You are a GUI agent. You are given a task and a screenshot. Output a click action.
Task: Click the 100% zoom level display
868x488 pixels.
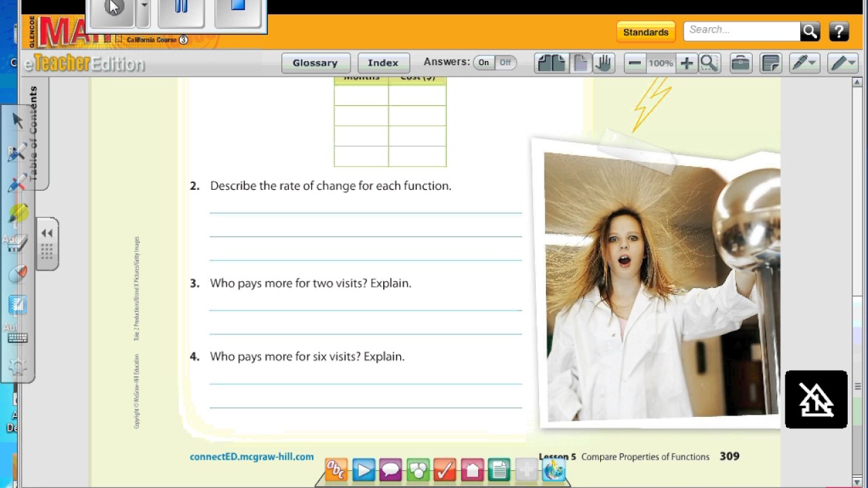click(x=660, y=63)
